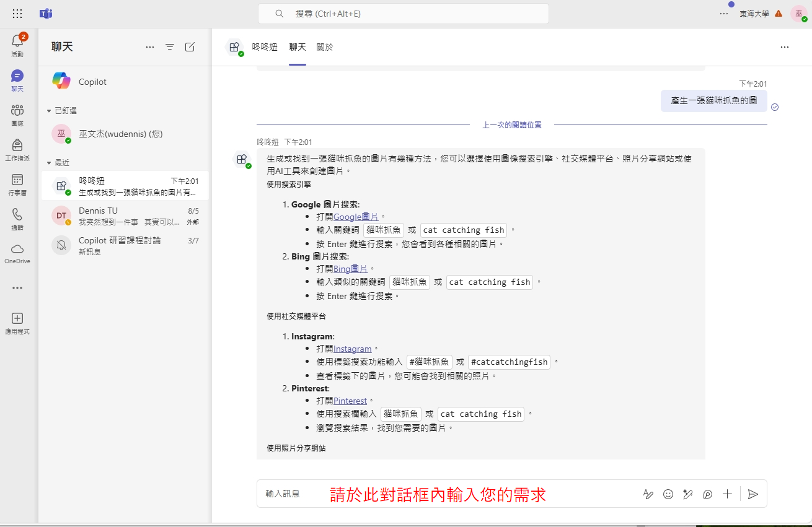Open the emoji picker smiley icon

[668, 494]
